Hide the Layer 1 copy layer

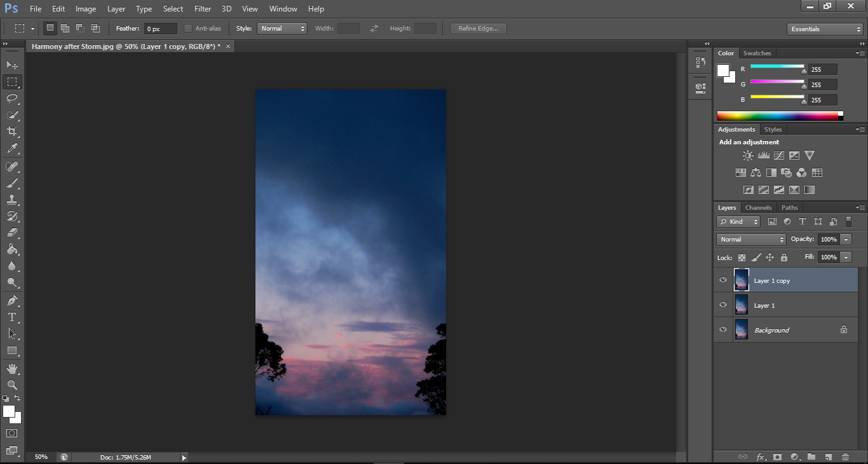[722, 280]
